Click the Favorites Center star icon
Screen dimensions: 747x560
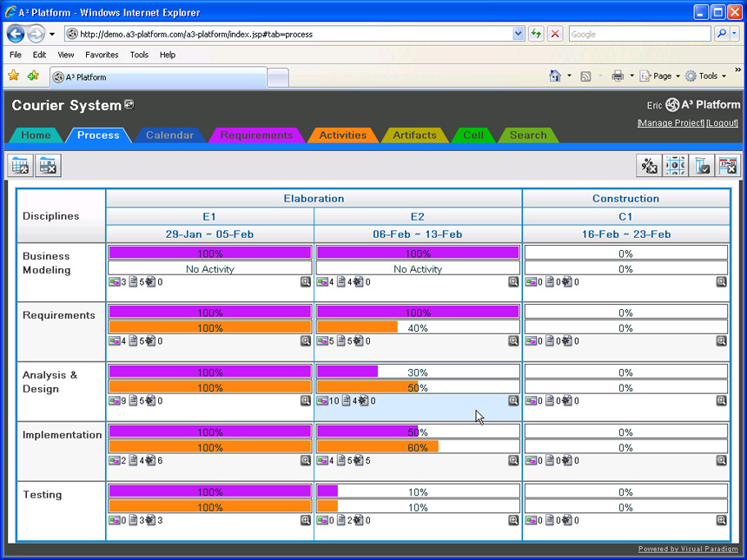point(14,76)
